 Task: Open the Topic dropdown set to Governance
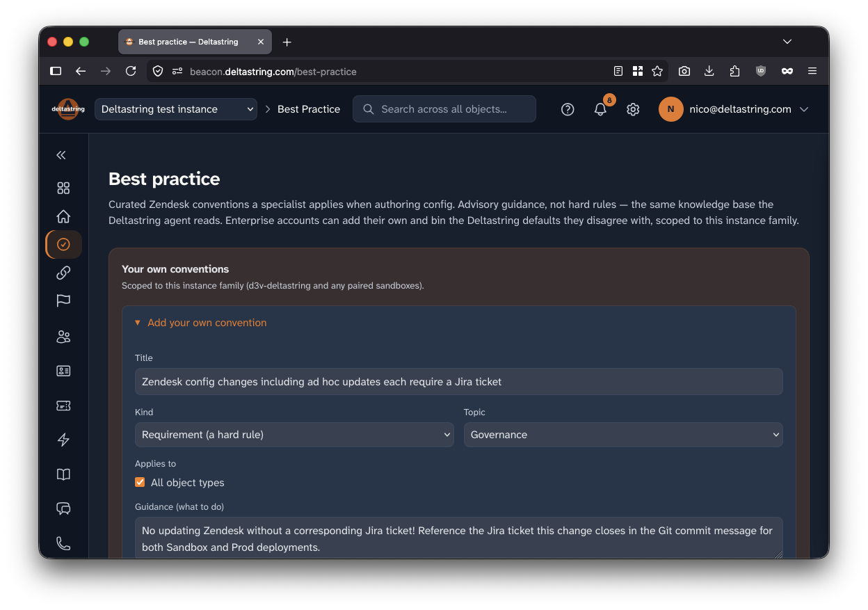click(x=623, y=435)
